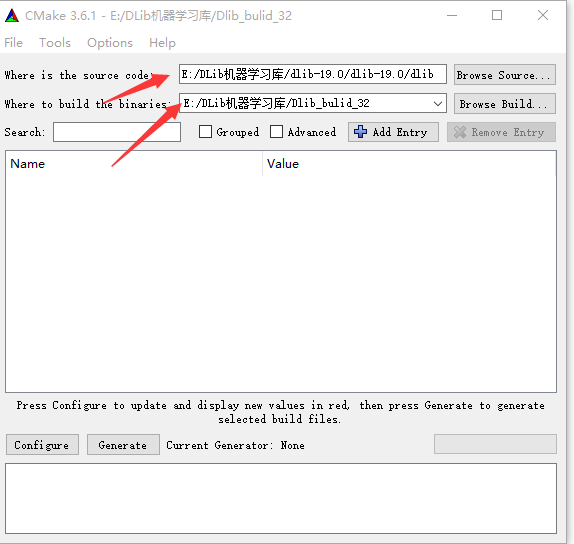Click the CMake logo icon in title bar

point(12,16)
